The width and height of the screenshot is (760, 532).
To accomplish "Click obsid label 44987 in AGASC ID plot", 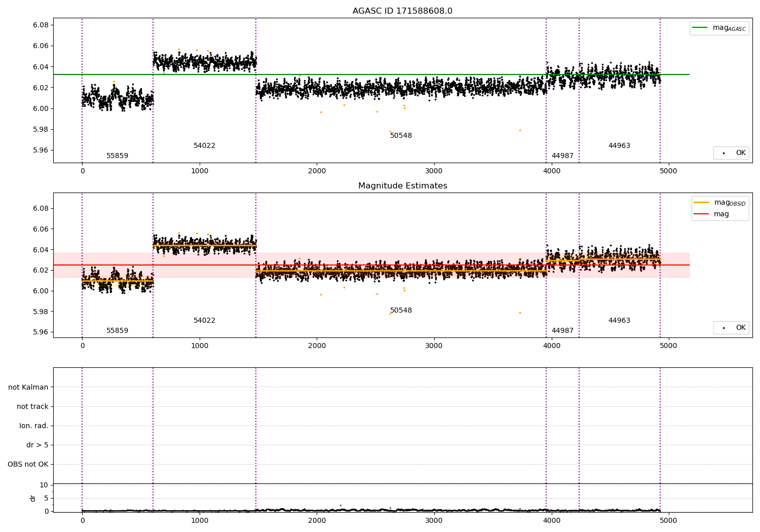I will 562,156.
